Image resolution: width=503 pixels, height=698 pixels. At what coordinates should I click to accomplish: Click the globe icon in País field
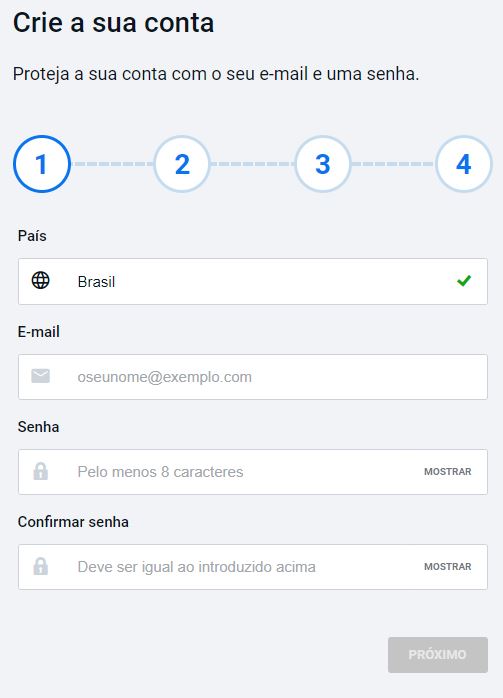coord(41,280)
